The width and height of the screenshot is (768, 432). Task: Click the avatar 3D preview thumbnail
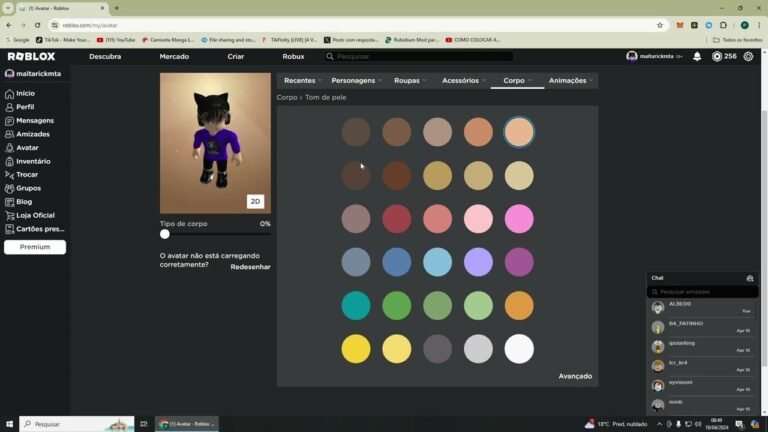(215, 143)
